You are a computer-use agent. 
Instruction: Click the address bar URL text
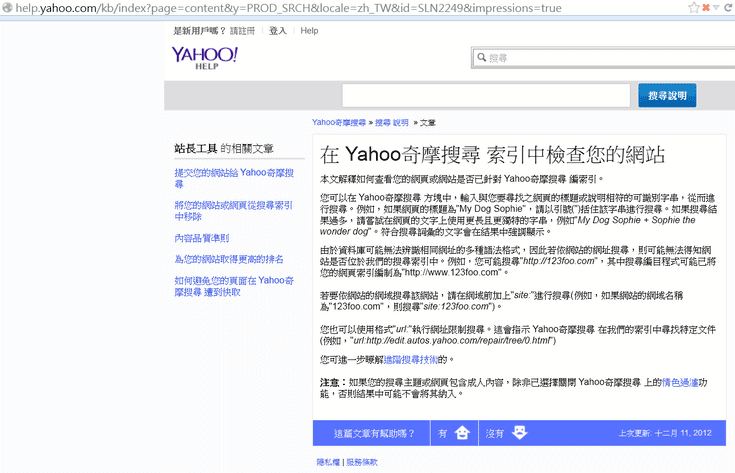pyautogui.click(x=288, y=8)
